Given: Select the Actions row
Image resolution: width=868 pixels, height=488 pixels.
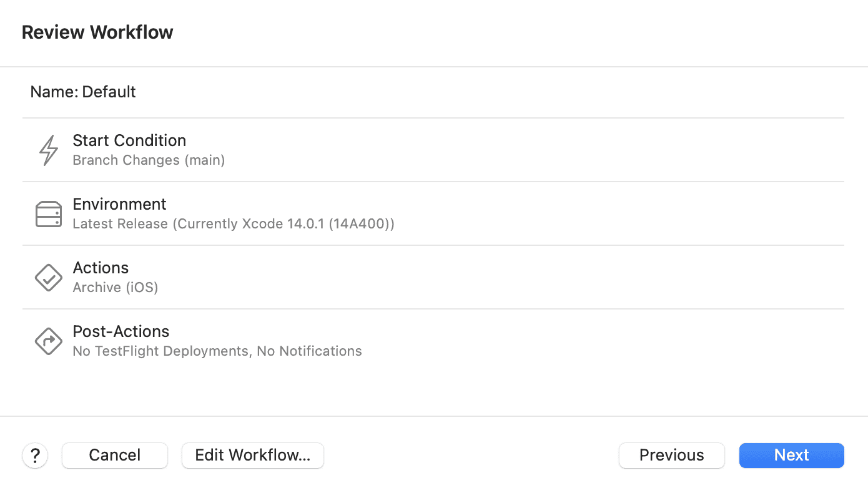Looking at the screenshot, I should pyautogui.click(x=250, y=277).
